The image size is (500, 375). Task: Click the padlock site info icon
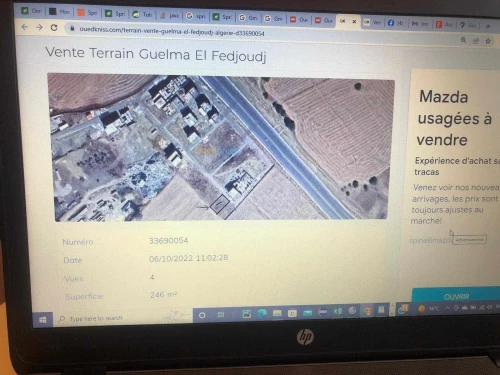[72, 29]
